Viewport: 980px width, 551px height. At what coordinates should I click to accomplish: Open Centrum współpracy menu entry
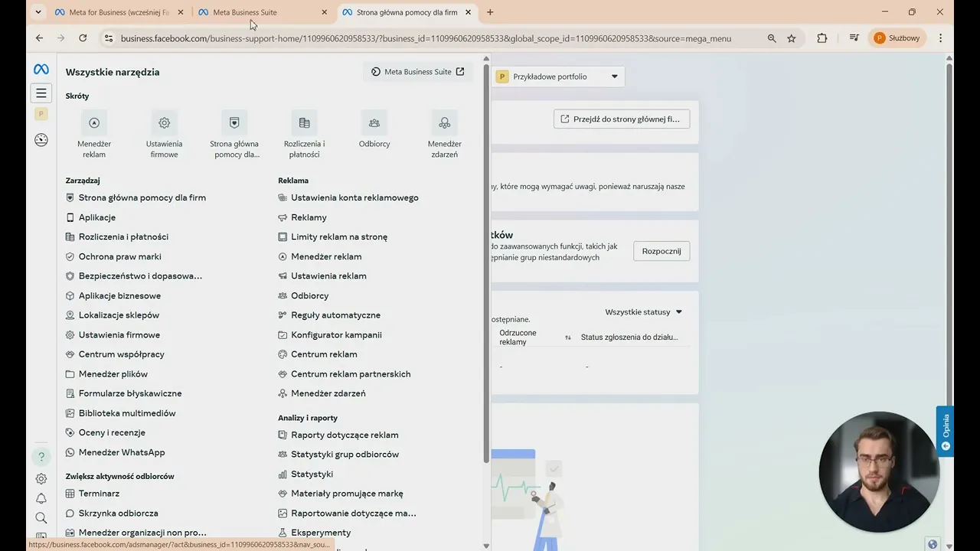115,354
